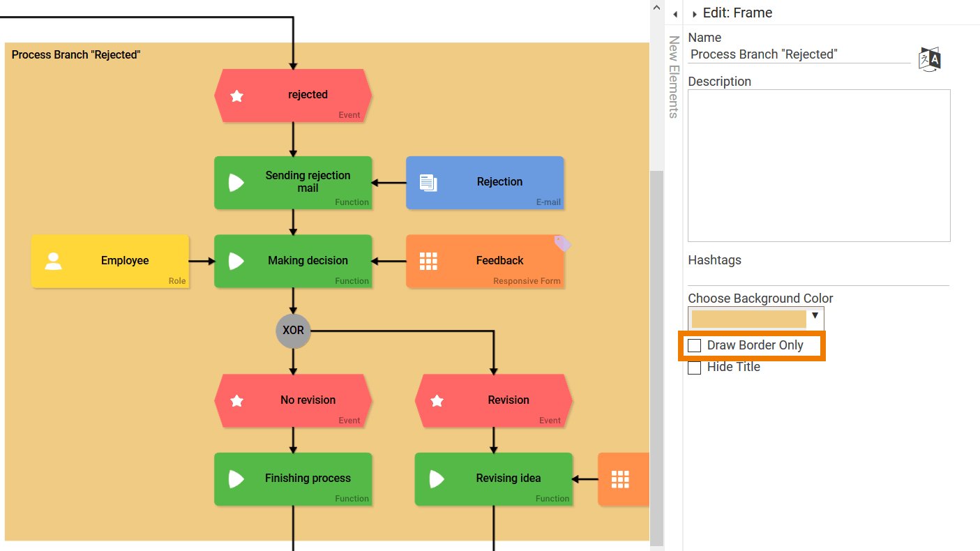
Task: Click the person icon on the Employee role
Action: click(54, 261)
